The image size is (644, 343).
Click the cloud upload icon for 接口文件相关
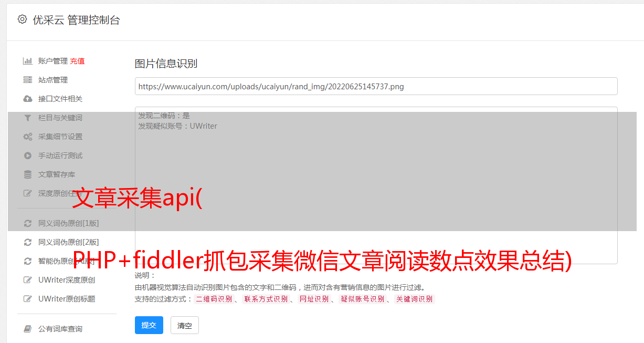tap(28, 99)
